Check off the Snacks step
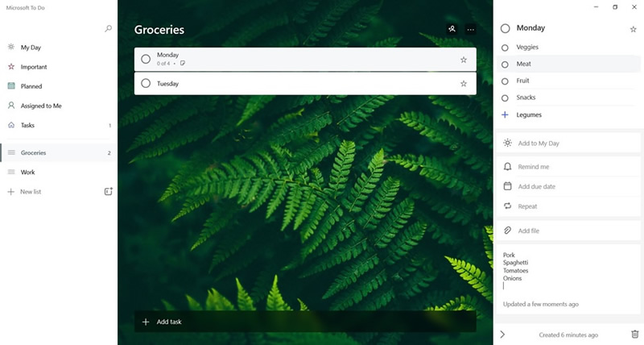The width and height of the screenshot is (644, 345). point(505,98)
